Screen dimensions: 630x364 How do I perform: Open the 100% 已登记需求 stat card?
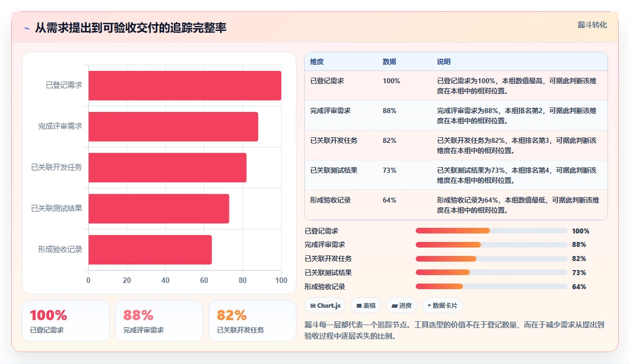tap(66, 321)
